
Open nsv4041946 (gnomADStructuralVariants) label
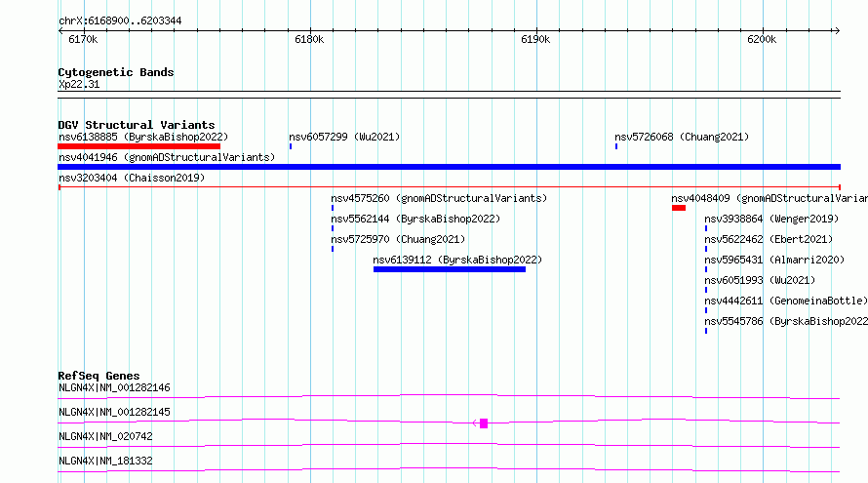[167, 157]
